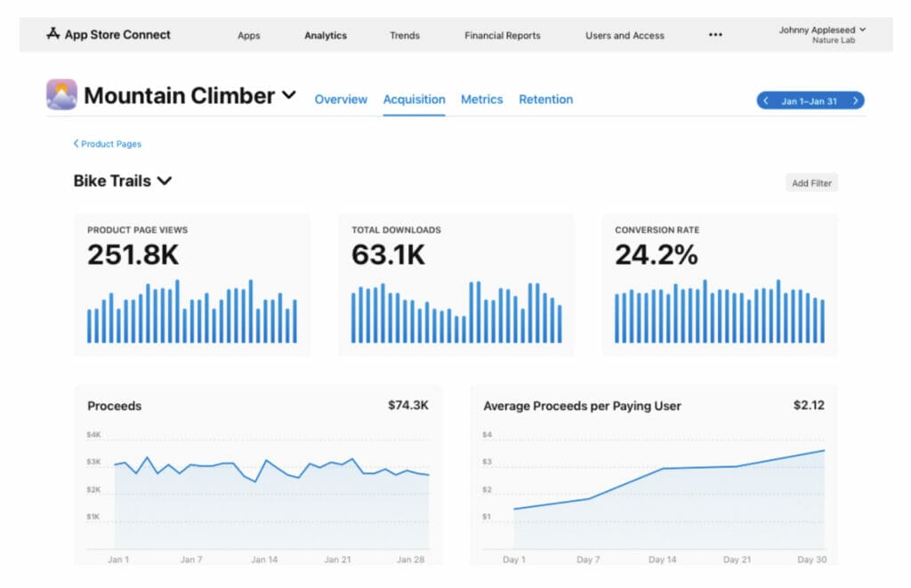
Task: Click the Product Page Views bar chart
Action: tap(192, 311)
